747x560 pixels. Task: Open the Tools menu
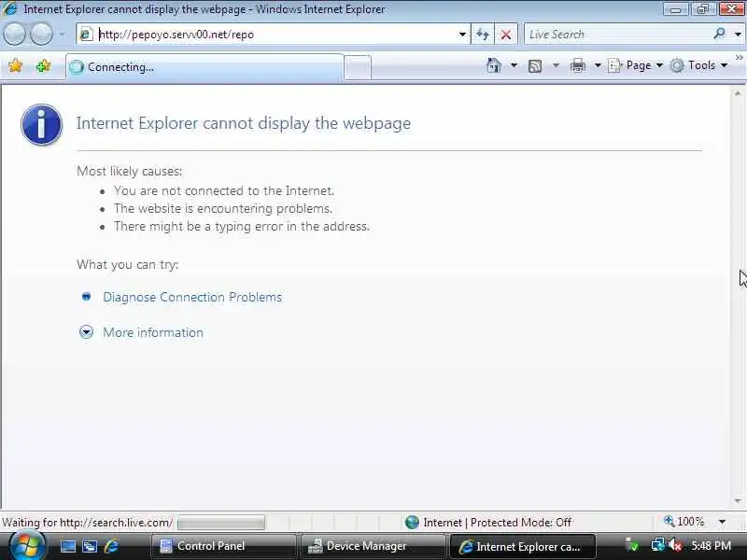tap(698, 65)
